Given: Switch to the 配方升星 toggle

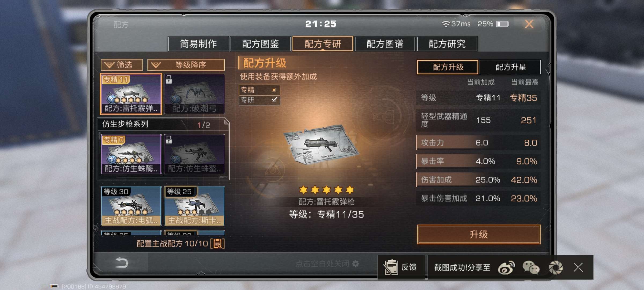Looking at the screenshot, I should [x=510, y=67].
